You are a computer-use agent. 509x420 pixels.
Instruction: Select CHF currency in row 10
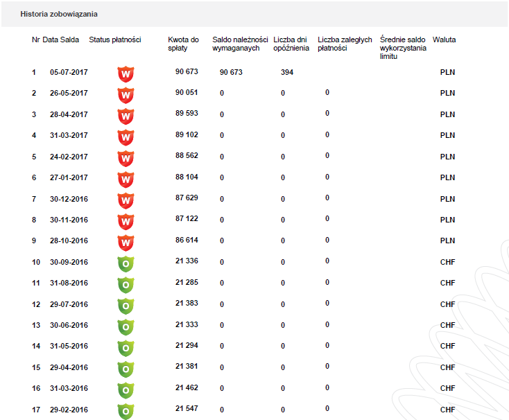(448, 262)
